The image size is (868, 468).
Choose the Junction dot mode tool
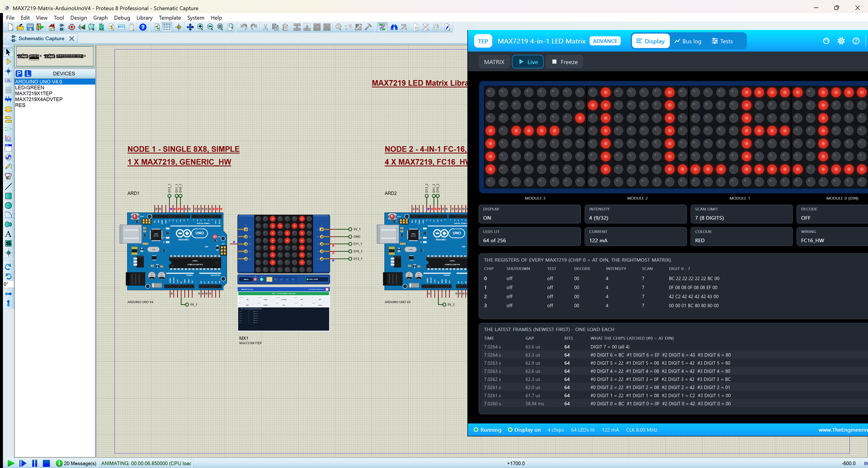(x=8, y=71)
